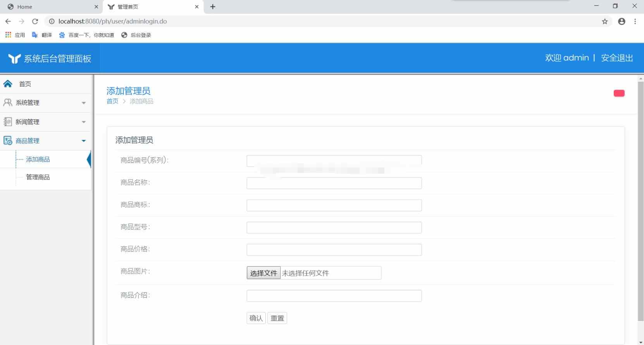Screen dimensions: 644x345
Task: Click the 选择文件 file button
Action: tap(263, 273)
